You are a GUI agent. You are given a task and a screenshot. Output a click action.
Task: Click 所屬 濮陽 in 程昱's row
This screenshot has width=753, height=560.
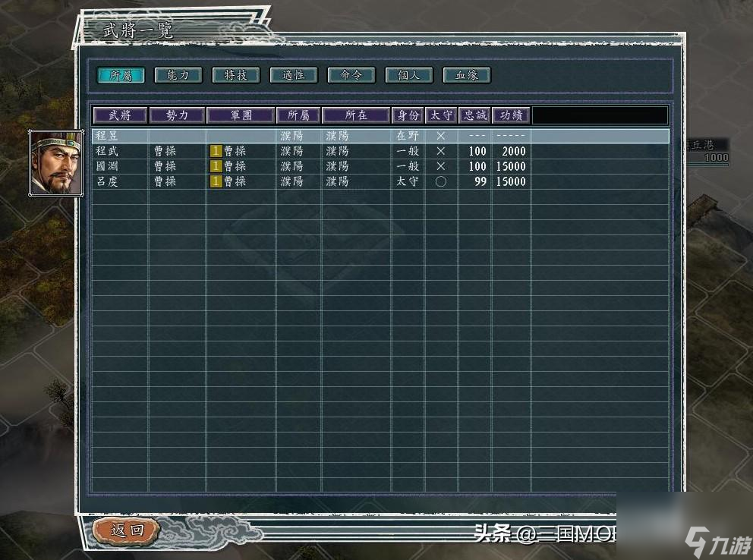pos(292,136)
